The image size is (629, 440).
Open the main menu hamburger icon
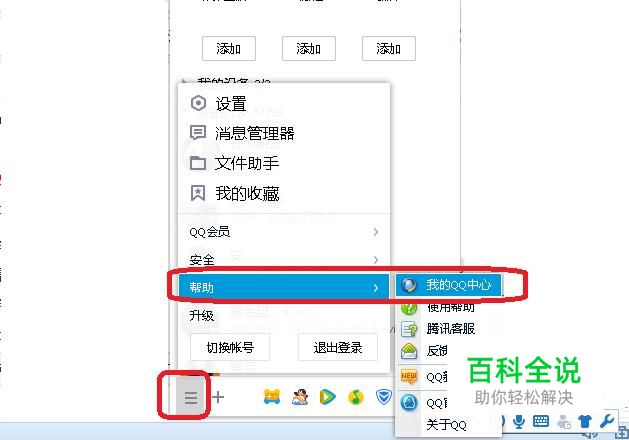(x=191, y=397)
